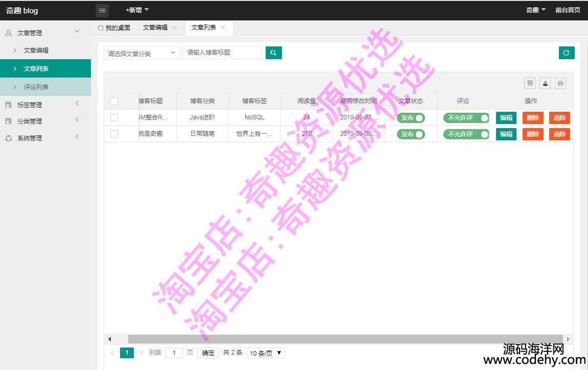Toggle 不允许评 switch for 我是奇趣 row

pos(465,134)
